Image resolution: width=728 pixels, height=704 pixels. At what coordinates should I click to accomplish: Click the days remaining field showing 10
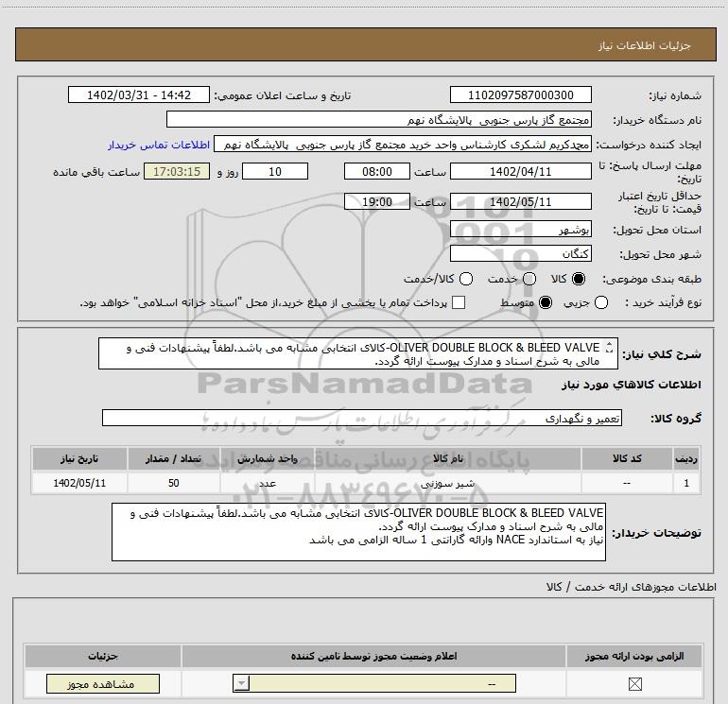275,171
